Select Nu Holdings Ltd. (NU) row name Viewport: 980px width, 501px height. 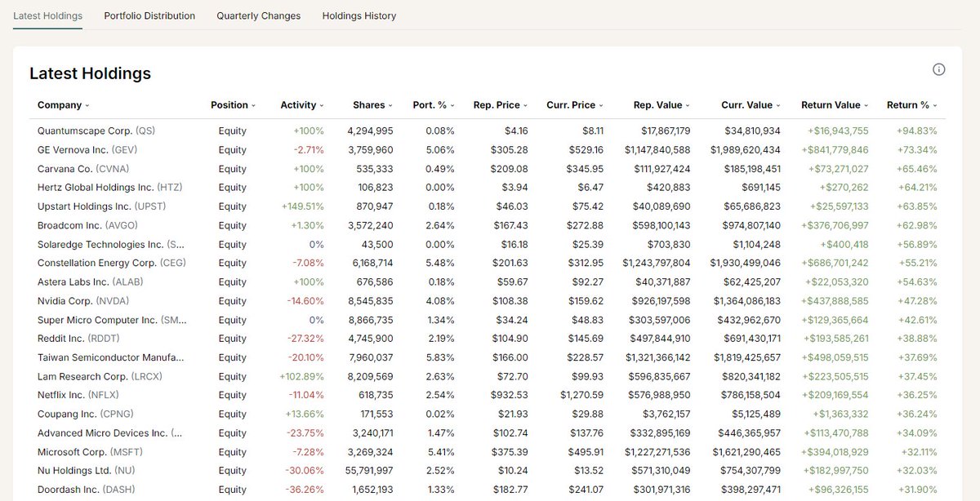point(87,471)
